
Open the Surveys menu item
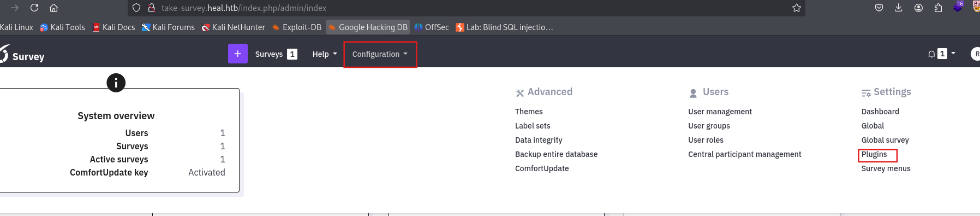pyautogui.click(x=276, y=54)
